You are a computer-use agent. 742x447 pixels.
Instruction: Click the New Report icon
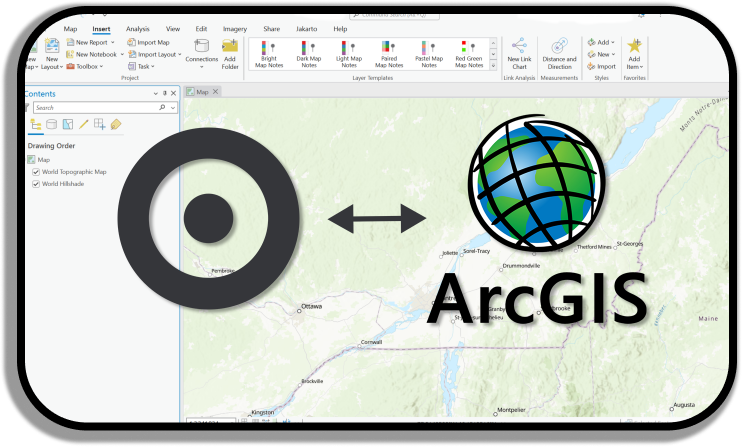[70, 43]
